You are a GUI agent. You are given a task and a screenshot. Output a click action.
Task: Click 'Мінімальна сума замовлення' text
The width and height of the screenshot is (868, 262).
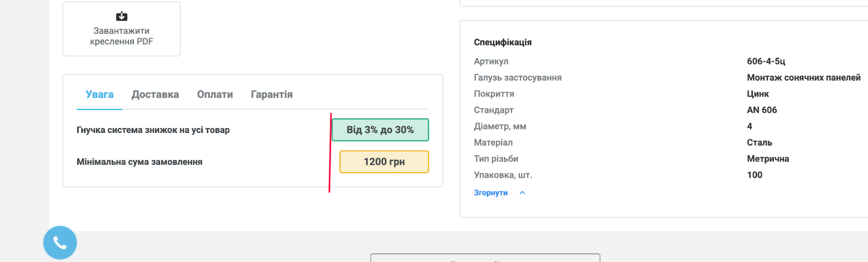140,162
